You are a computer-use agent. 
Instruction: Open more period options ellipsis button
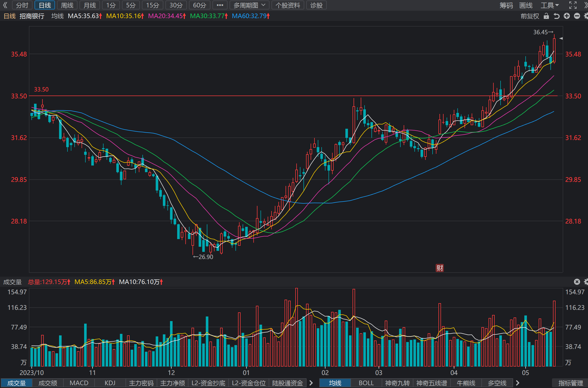[220, 5]
